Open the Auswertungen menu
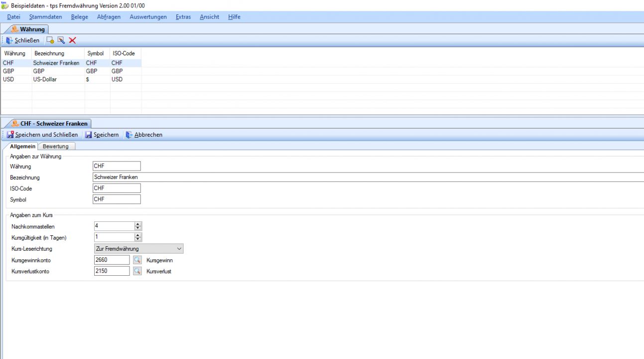 click(x=148, y=17)
